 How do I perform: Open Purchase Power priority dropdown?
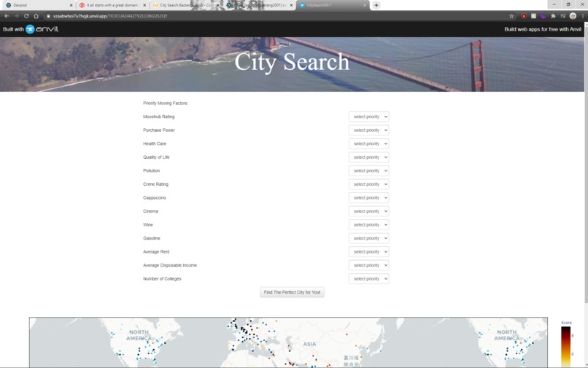pyautogui.click(x=368, y=130)
